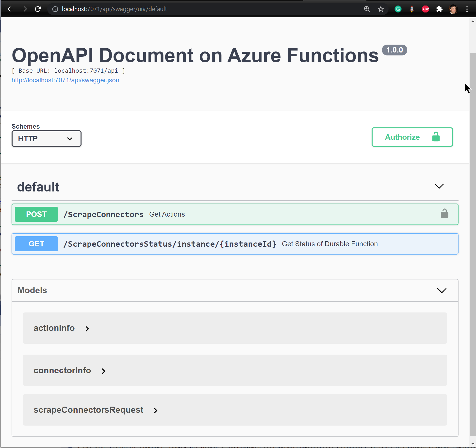
Task: Open the browser three-dot menu
Action: 467,9
